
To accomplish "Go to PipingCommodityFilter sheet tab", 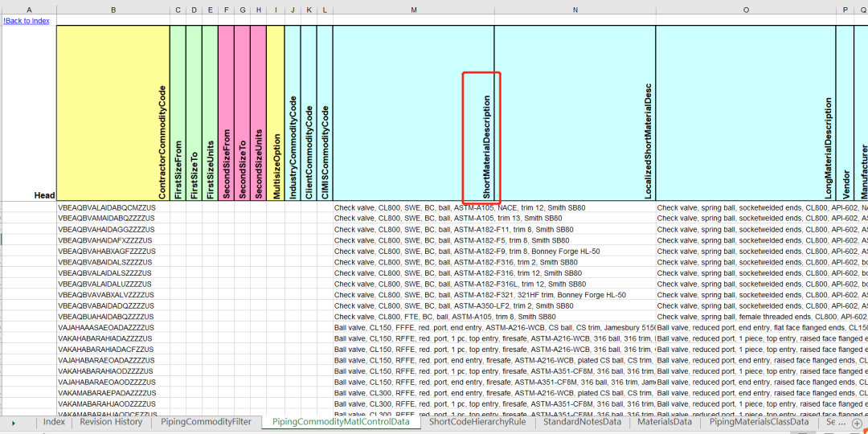I will [x=206, y=422].
